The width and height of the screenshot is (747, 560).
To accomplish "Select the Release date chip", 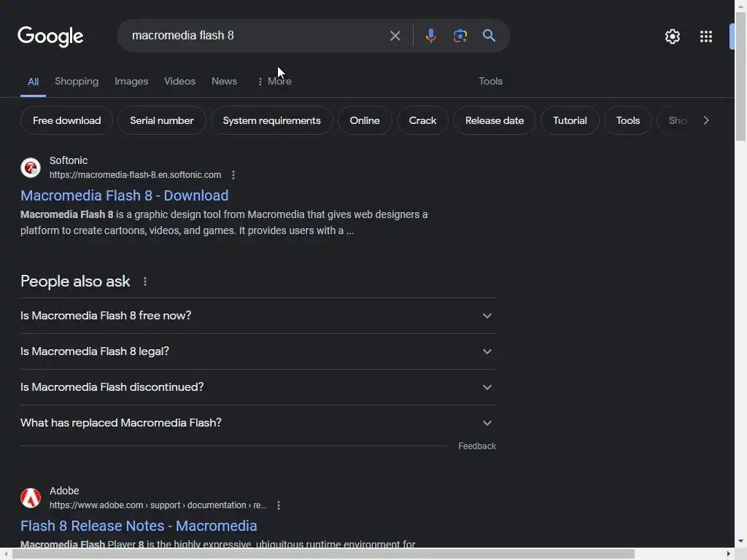I will pyautogui.click(x=495, y=120).
